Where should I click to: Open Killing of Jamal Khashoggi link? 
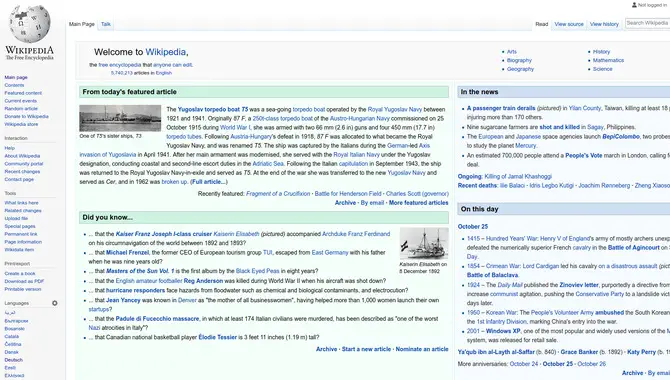pos(518,176)
